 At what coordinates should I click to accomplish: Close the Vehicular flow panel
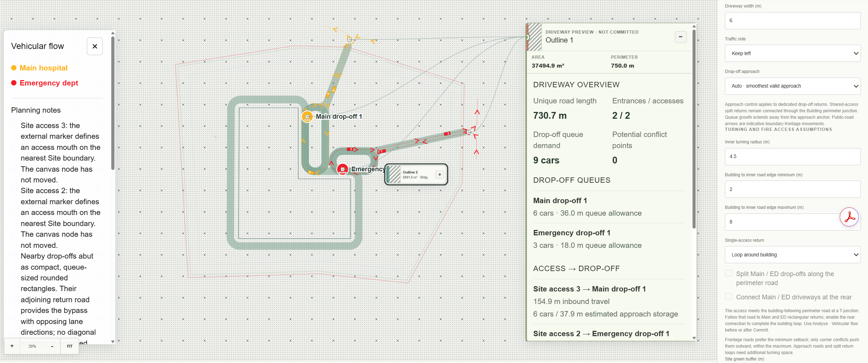pyautogui.click(x=95, y=46)
